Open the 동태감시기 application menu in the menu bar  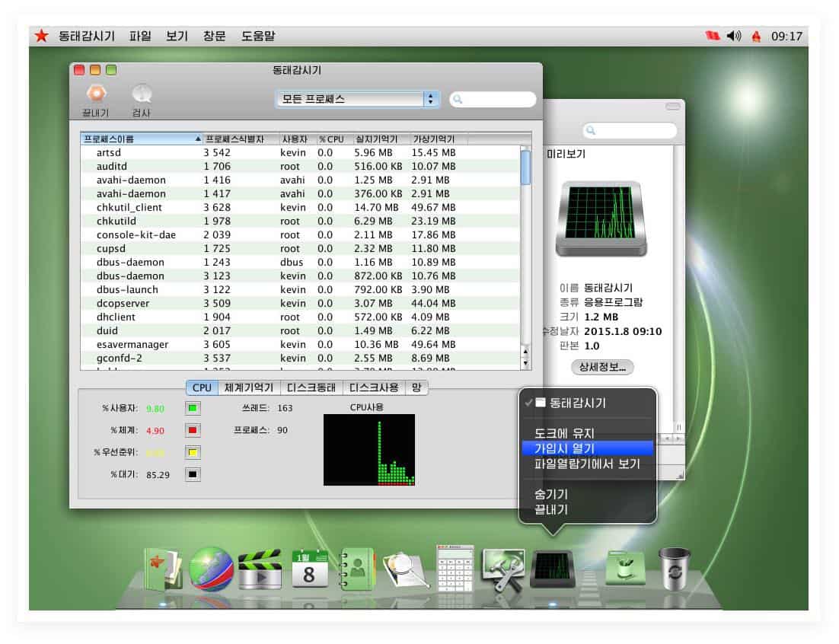(87, 36)
